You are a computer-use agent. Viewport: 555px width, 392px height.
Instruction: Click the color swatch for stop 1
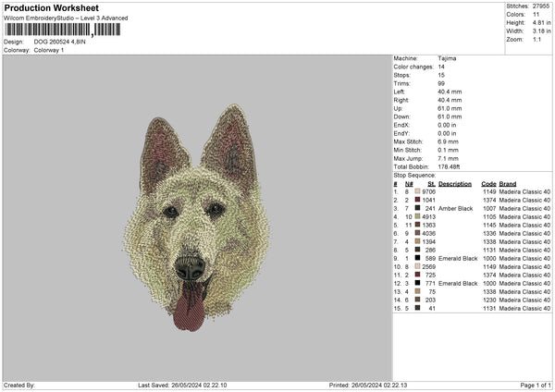pyautogui.click(x=418, y=191)
